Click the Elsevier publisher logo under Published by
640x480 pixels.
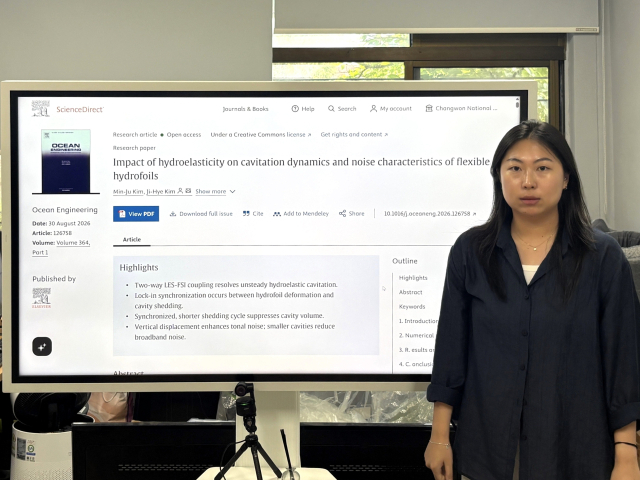42,298
